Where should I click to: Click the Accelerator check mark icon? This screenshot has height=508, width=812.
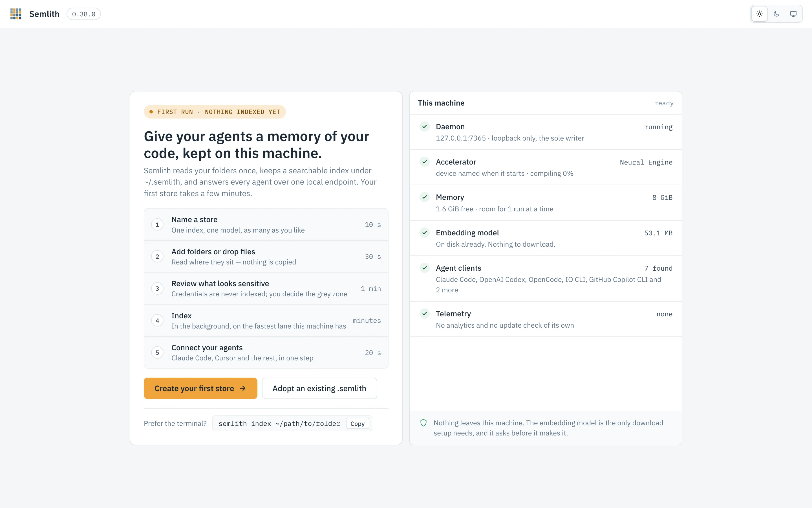coord(424,162)
